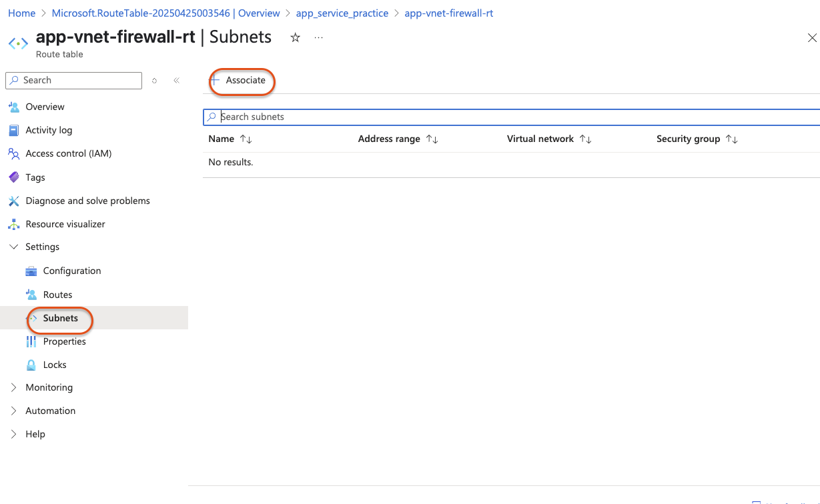This screenshot has width=820, height=504.
Task: Close the Subnets blade
Action: point(812,38)
